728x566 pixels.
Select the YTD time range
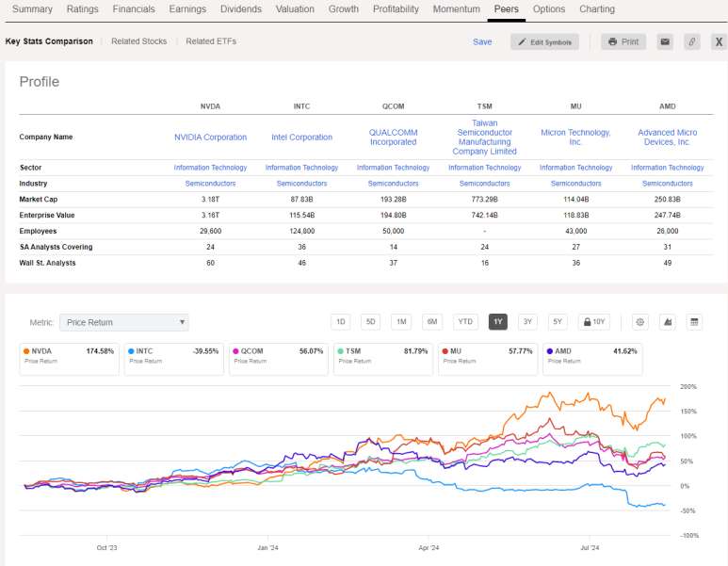tap(464, 322)
